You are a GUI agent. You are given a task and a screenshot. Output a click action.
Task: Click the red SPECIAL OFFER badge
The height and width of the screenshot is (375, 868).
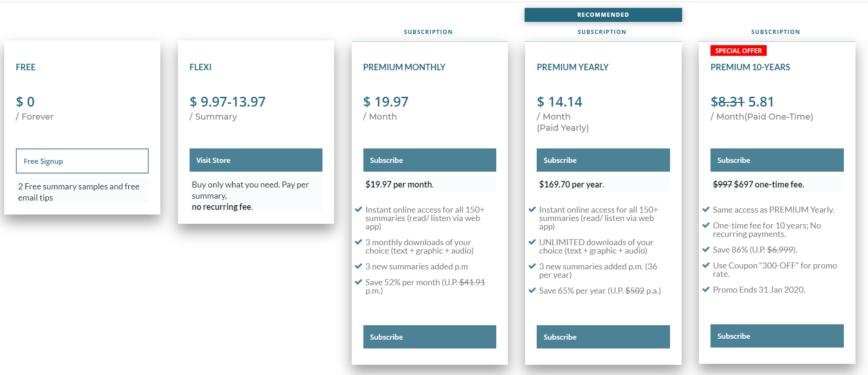tap(738, 51)
